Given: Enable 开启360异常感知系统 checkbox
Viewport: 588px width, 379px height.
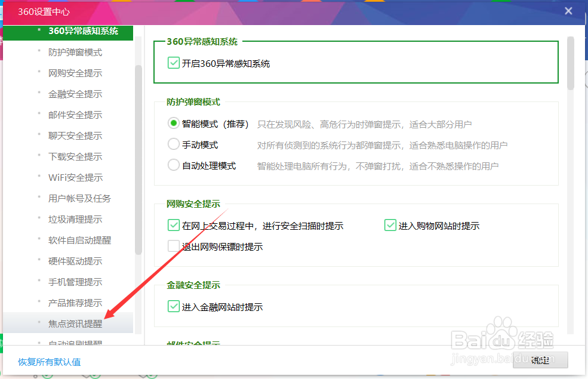Looking at the screenshot, I should (173, 62).
